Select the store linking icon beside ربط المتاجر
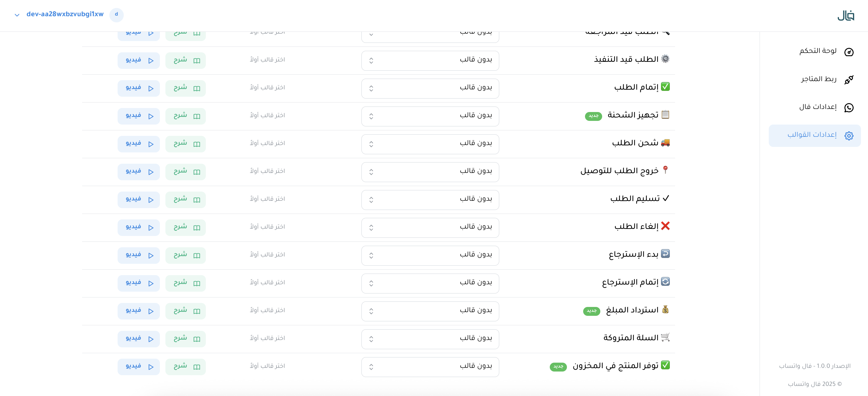 [x=849, y=80]
